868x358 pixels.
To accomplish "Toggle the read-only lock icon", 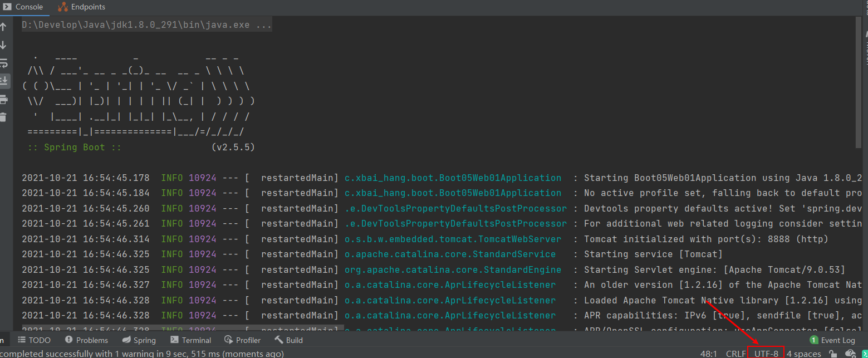I will [x=833, y=354].
